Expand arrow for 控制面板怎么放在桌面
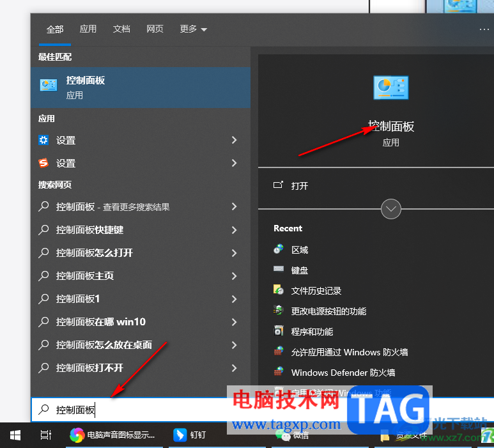This screenshot has height=448, width=494. [x=234, y=345]
